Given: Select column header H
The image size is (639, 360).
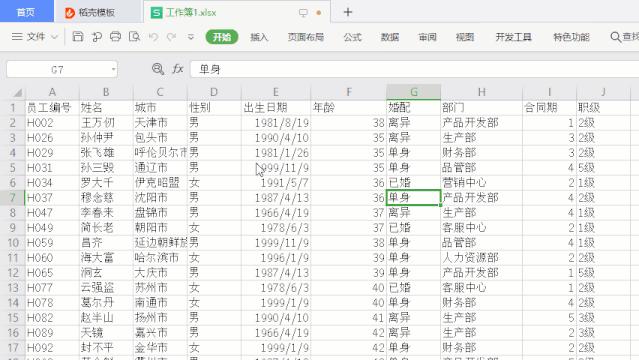Looking at the screenshot, I should pos(481,92).
